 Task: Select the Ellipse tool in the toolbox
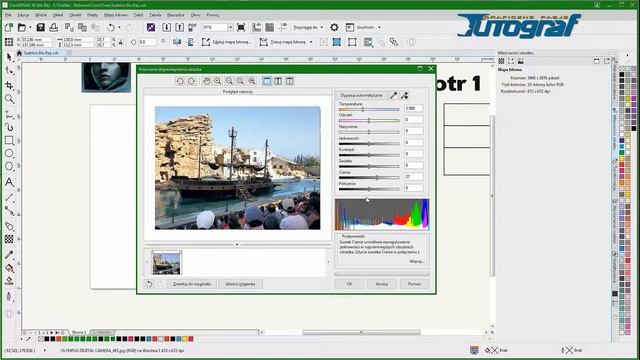(x=9, y=153)
